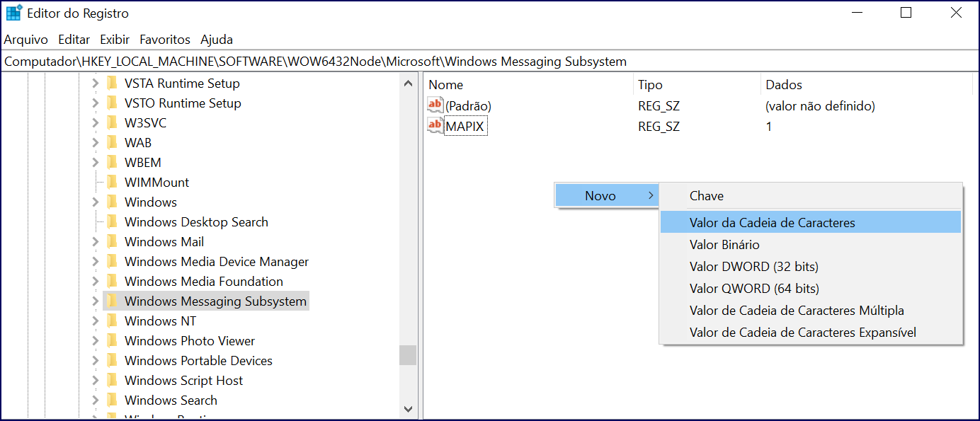The width and height of the screenshot is (980, 421).
Task: Click the (Padrão) string value icon
Action: (435, 105)
